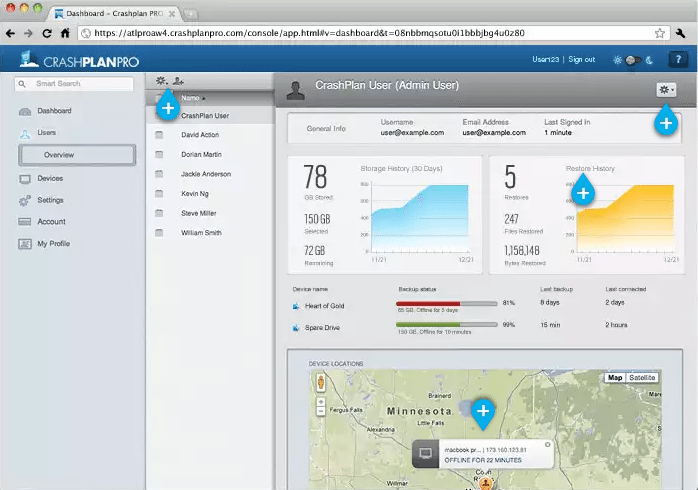Click Spare Drive backup progress bar

click(x=446, y=325)
